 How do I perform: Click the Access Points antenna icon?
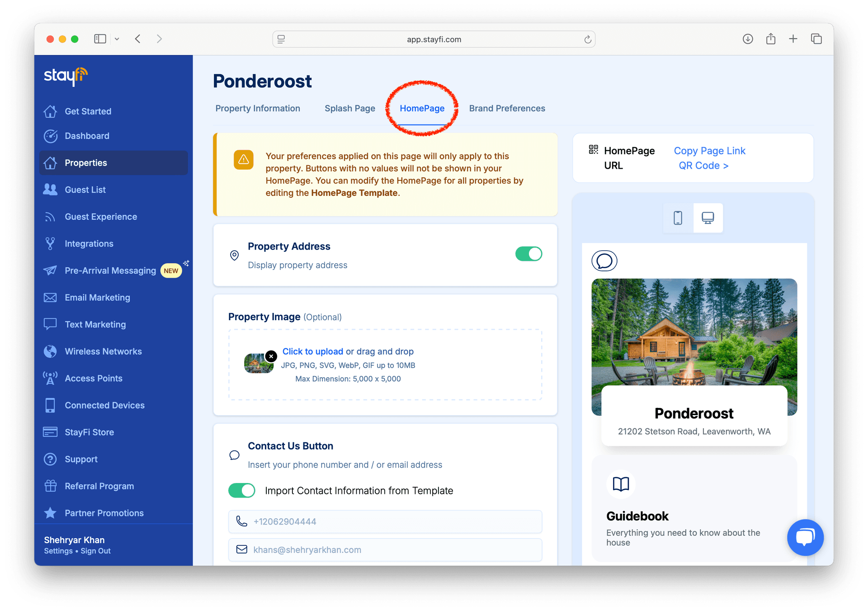pos(50,378)
